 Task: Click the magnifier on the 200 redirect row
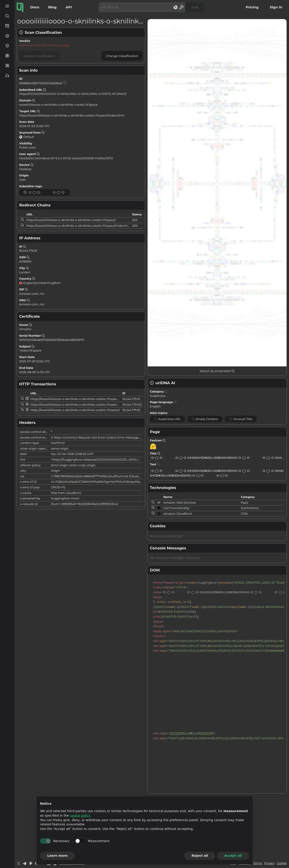click(23, 225)
